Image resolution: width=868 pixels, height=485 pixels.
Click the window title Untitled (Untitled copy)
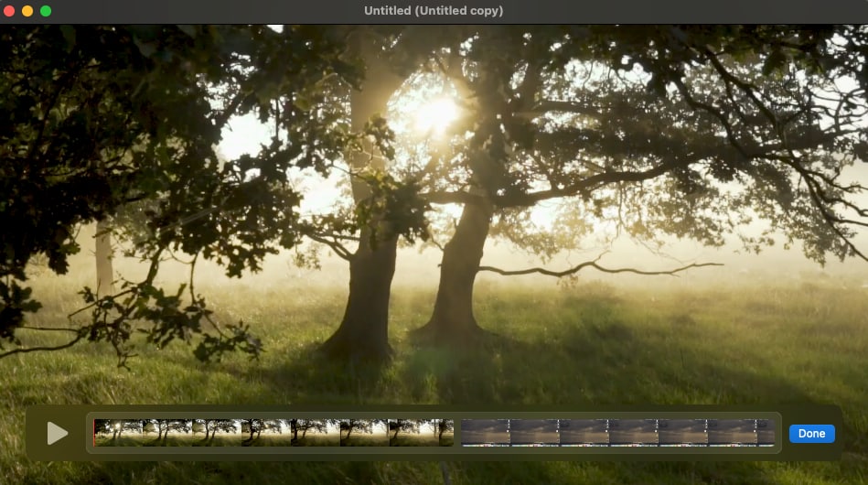[434, 10]
